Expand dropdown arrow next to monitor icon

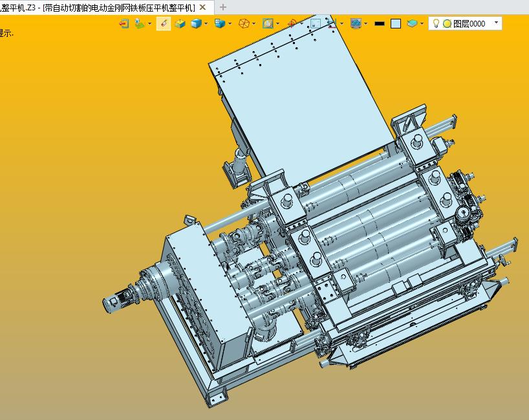pyautogui.click(x=366, y=24)
